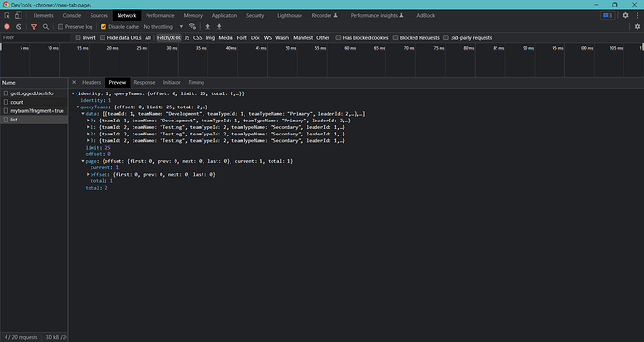This screenshot has width=644, height=342.
Task: Collapse the queryTeams node
Action: tap(78, 107)
